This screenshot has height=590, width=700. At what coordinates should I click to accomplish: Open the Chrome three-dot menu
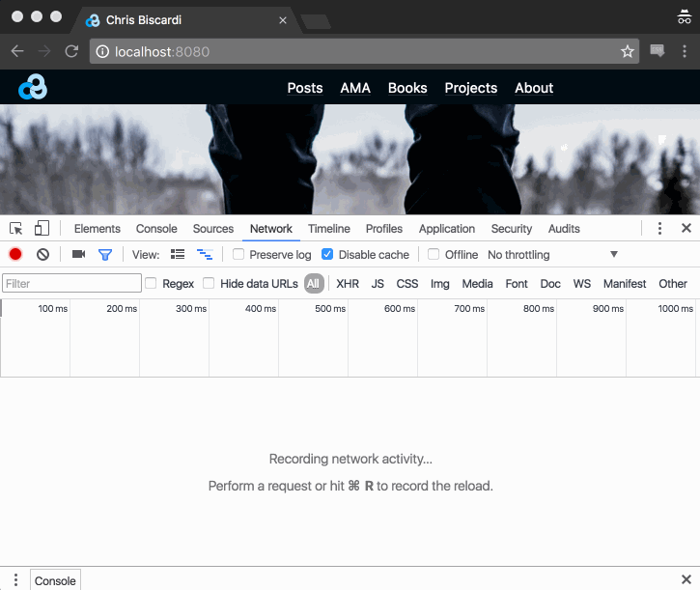pos(685,51)
